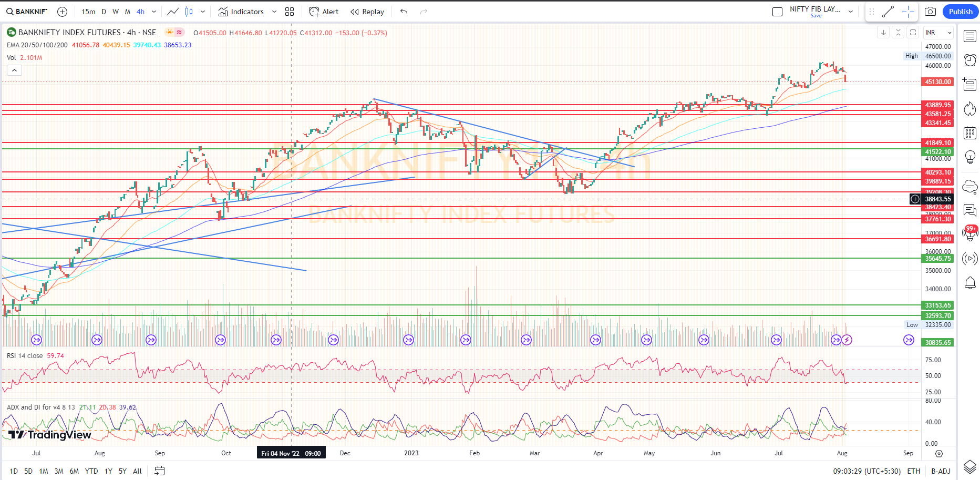
Task: Set the range to 5D
Action: 28,471
